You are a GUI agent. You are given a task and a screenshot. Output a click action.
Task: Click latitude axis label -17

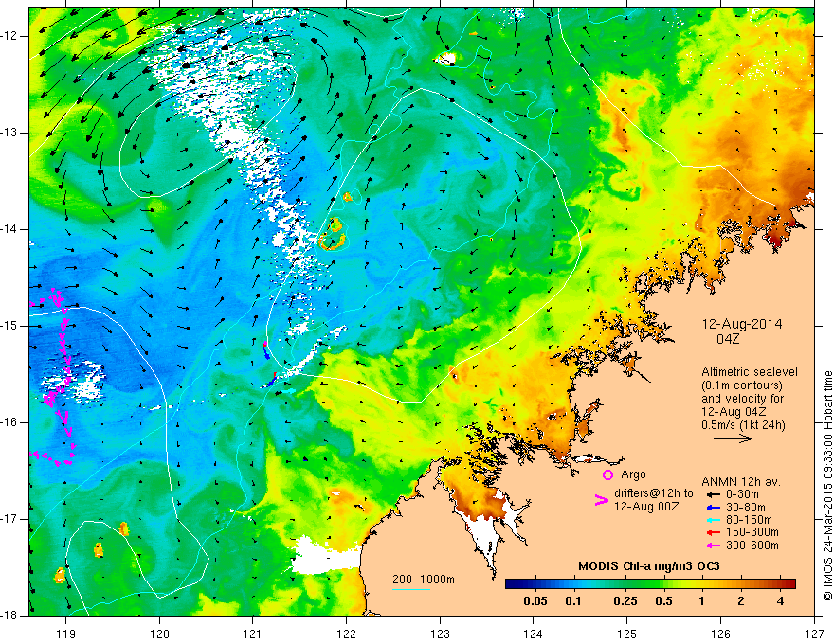click(9, 519)
